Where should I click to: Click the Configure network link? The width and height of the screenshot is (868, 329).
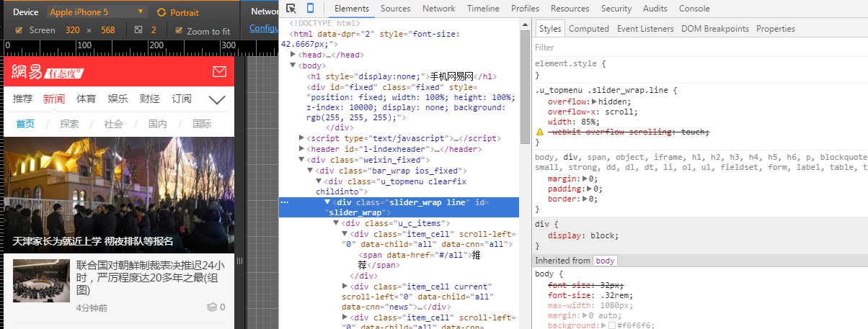[x=262, y=27]
